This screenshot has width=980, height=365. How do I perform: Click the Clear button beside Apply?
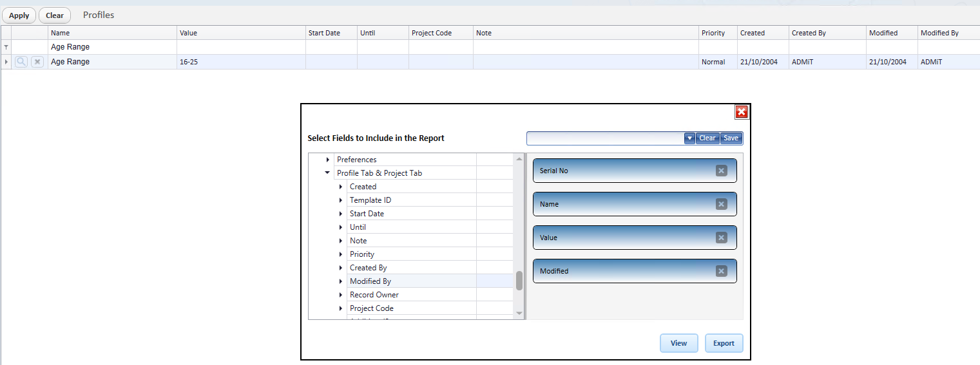coord(55,15)
